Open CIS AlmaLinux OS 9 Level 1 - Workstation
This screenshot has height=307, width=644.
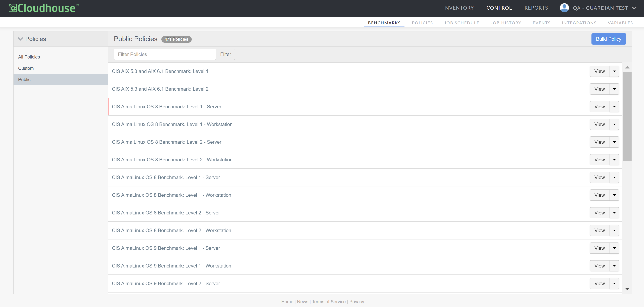172,266
